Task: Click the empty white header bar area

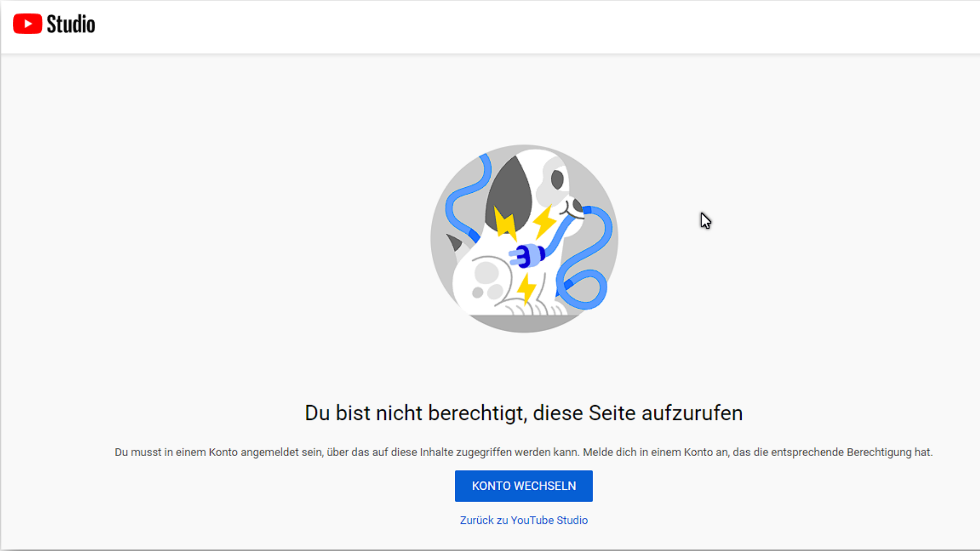Action: pos(510,26)
